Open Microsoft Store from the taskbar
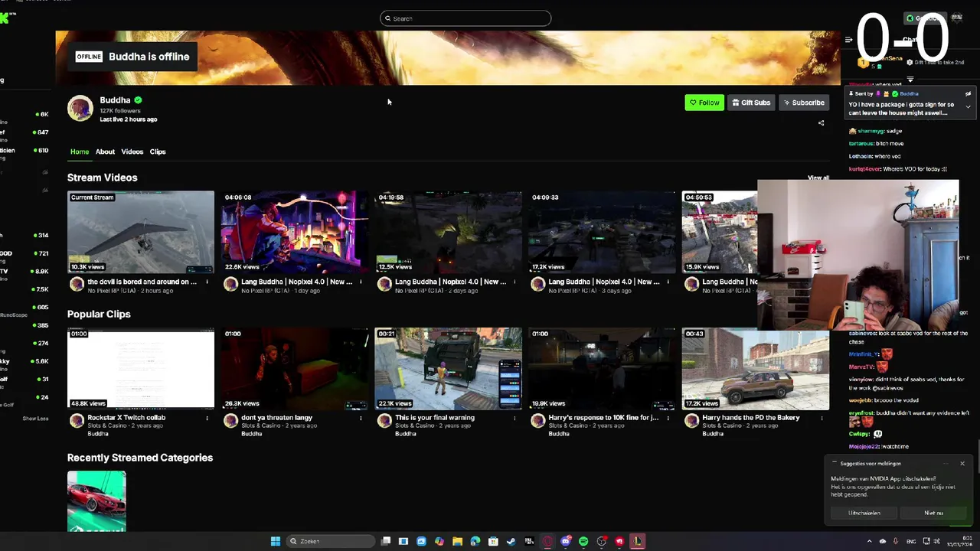Screen dimensions: 980x551 tap(493, 541)
